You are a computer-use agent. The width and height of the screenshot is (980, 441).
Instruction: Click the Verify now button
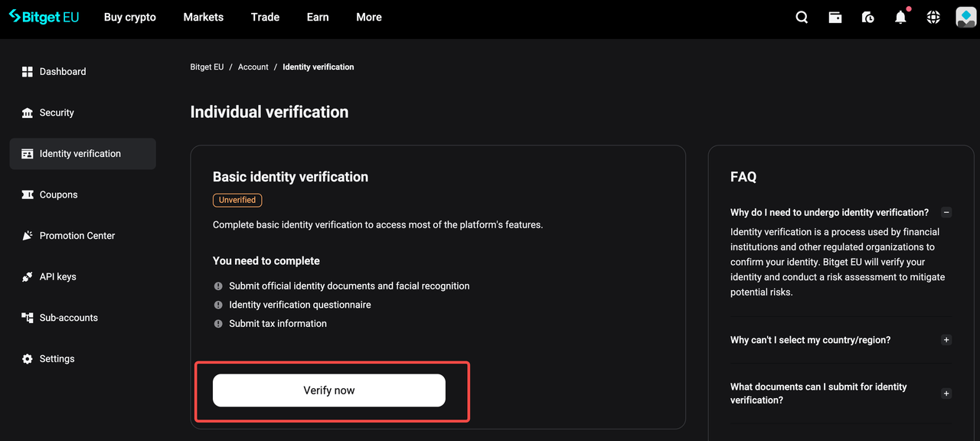[x=329, y=390]
